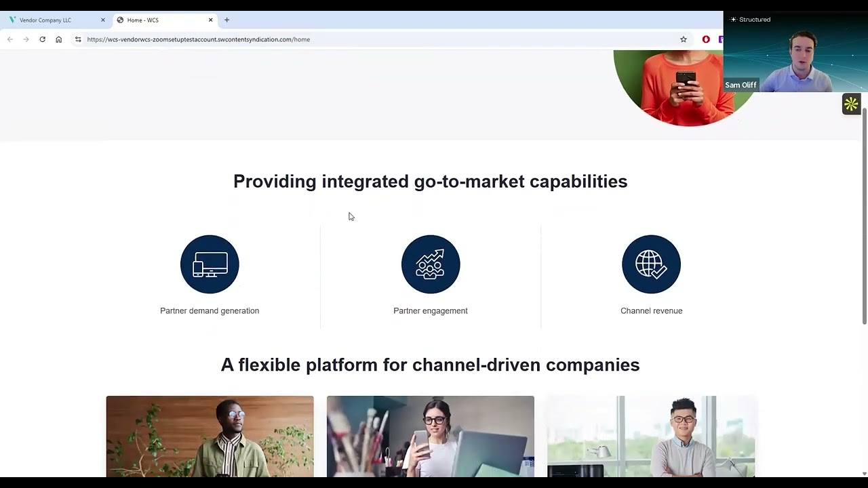The height and width of the screenshot is (488, 868).
Task: Click the Partner demand generation label
Action: pyautogui.click(x=210, y=311)
